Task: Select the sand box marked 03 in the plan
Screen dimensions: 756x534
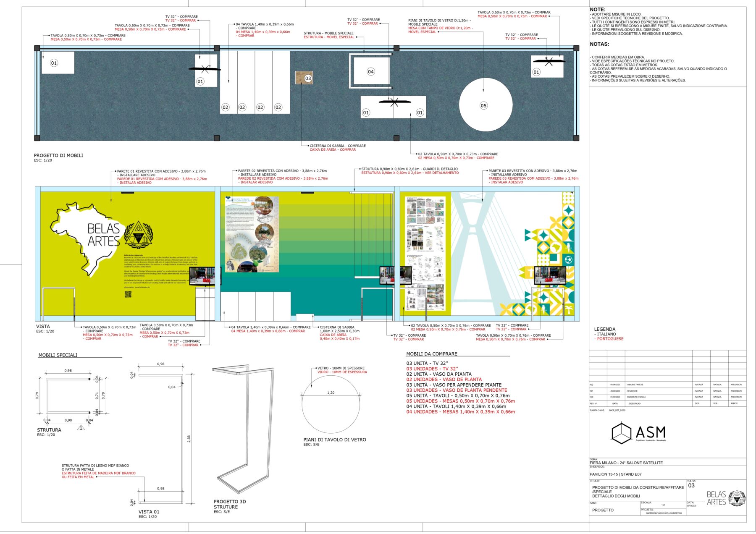Action: (x=304, y=78)
